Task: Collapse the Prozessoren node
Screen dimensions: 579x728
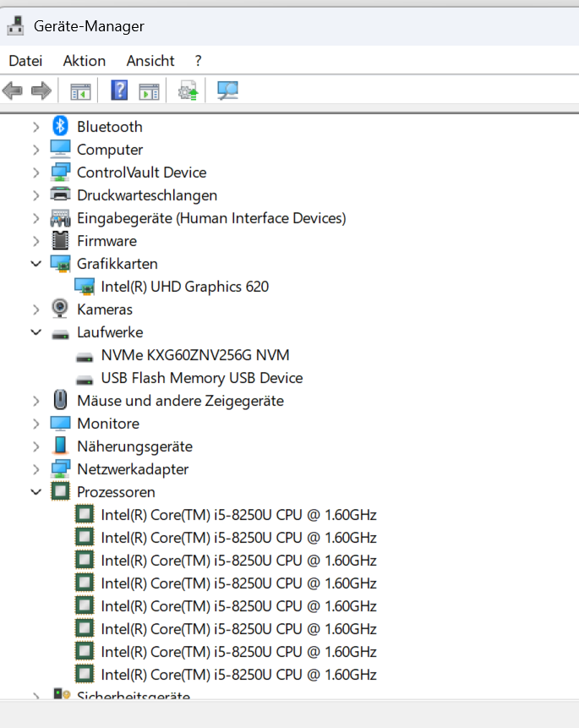Action: pyautogui.click(x=36, y=492)
